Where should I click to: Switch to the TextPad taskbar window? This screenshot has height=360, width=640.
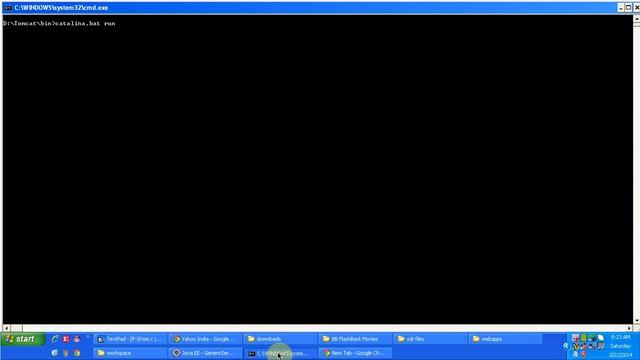point(130,339)
